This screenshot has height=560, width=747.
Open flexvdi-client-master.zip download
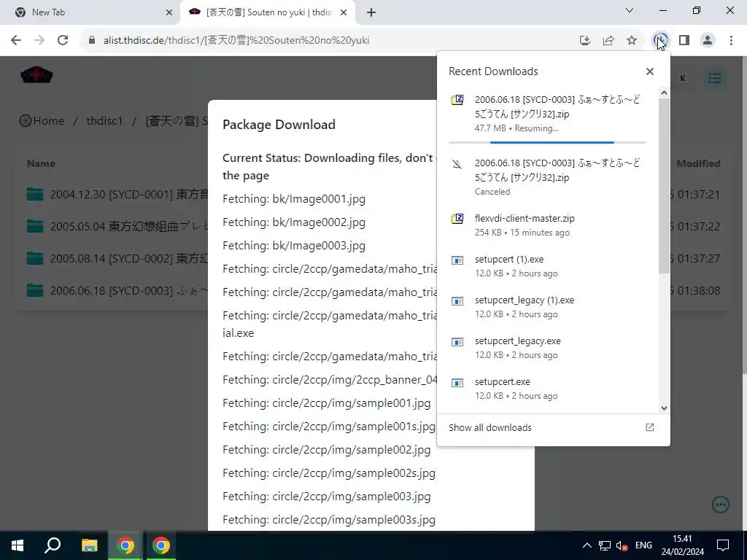click(x=547, y=225)
